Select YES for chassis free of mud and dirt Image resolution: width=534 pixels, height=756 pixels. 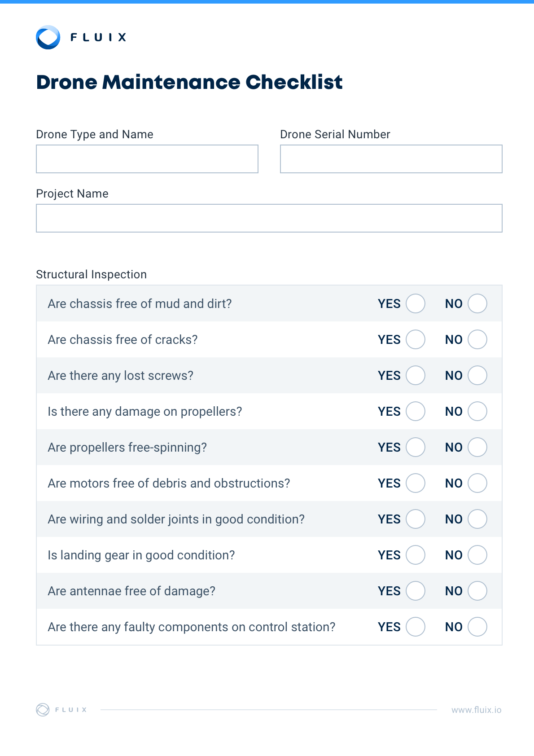415,303
